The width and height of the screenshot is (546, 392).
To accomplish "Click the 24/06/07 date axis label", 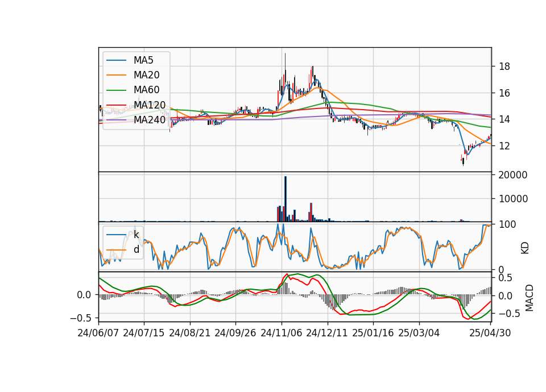I will click(98, 333).
